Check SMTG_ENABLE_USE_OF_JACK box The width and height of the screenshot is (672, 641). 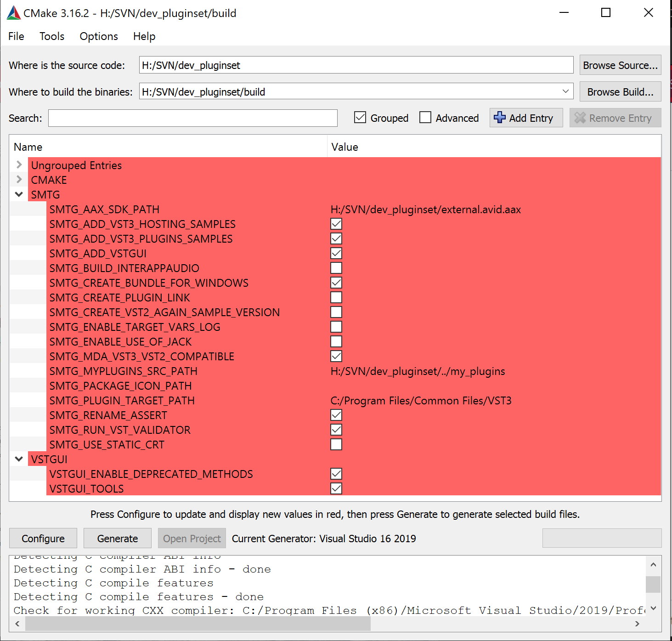[336, 341]
